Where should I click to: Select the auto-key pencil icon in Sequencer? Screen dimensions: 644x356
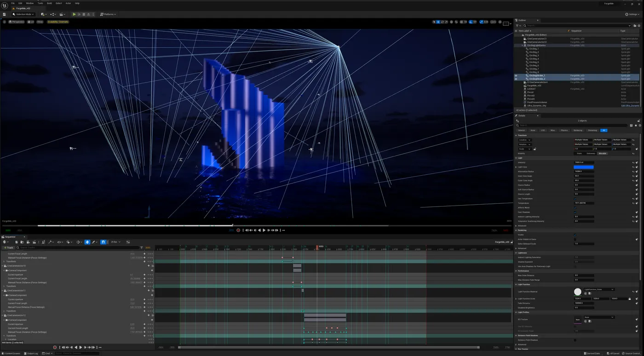[x=94, y=242]
